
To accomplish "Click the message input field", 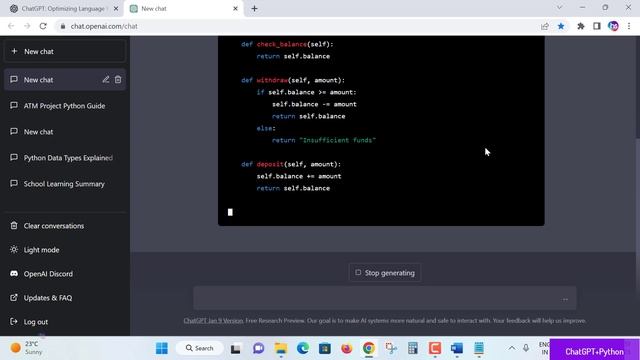I will pos(385,298).
